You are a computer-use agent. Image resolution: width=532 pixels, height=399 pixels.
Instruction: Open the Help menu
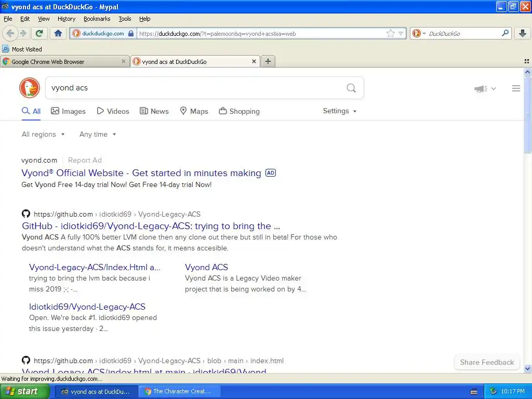pos(144,19)
